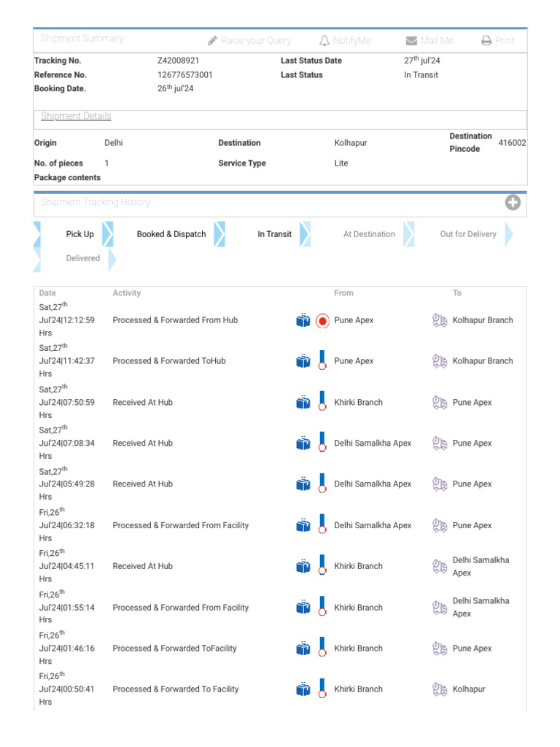Collapse the Shipment Summary header
560x747 pixels.
tap(82, 39)
